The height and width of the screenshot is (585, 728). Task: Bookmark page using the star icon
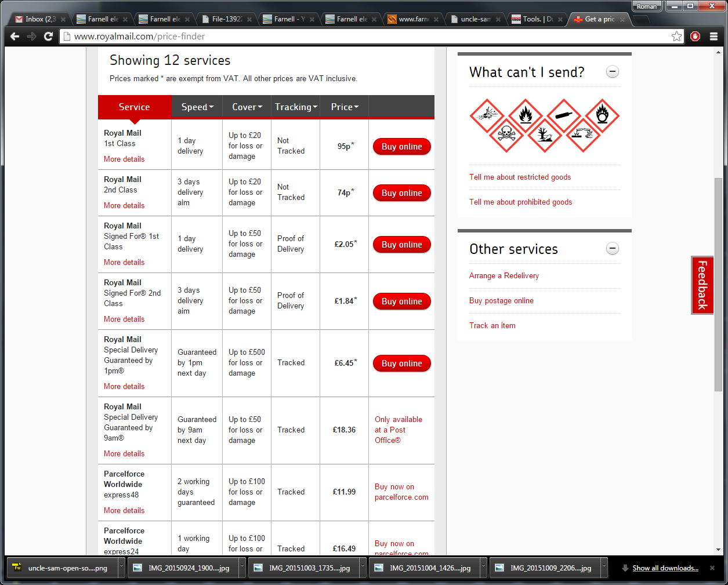click(x=676, y=37)
